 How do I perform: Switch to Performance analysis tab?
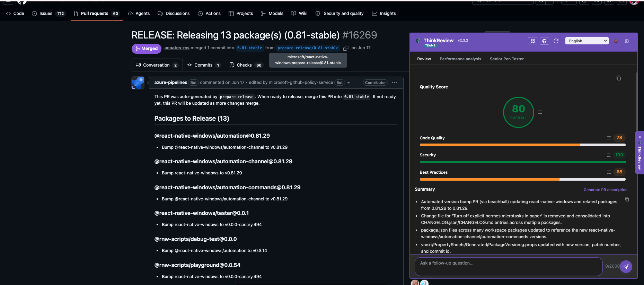[x=460, y=59]
